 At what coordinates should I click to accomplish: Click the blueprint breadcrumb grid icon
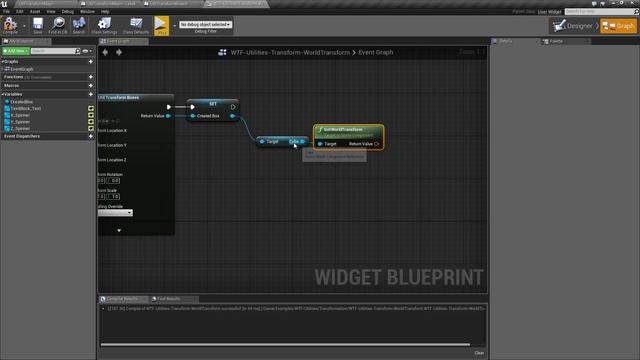coord(222,52)
